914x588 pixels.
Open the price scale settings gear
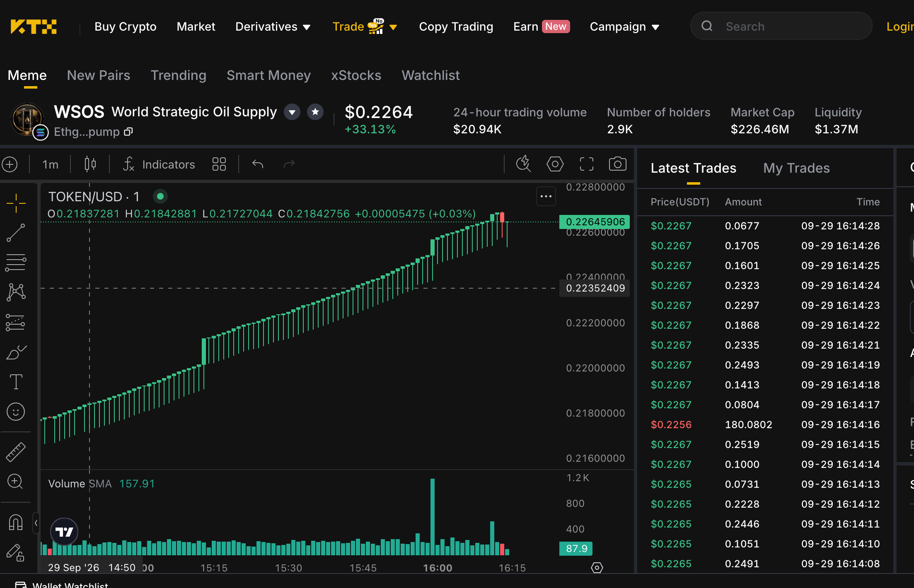pos(597,567)
